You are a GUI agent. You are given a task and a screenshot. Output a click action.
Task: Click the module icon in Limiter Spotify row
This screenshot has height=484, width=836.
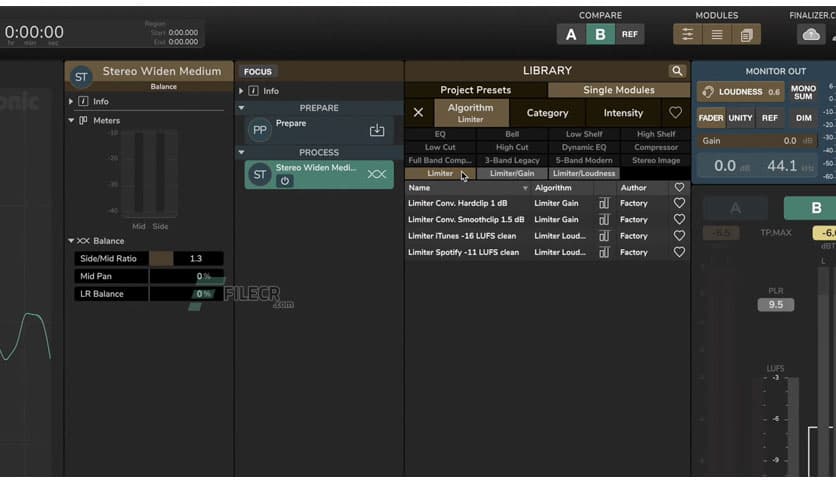(604, 252)
